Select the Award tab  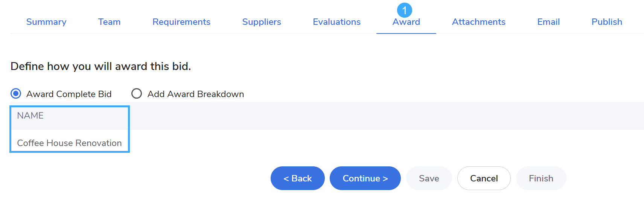click(406, 22)
